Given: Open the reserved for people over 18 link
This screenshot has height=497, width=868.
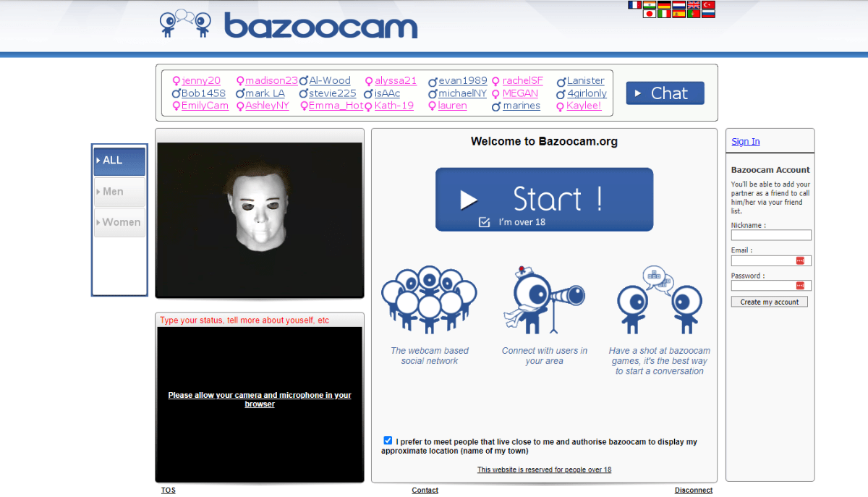Looking at the screenshot, I should (x=544, y=470).
